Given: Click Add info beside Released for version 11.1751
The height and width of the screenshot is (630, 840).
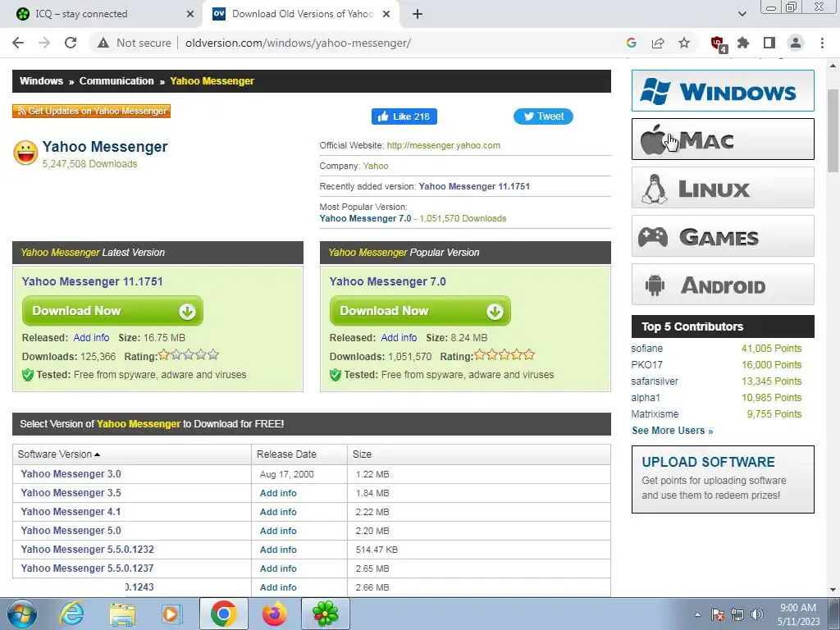Looking at the screenshot, I should 91,337.
